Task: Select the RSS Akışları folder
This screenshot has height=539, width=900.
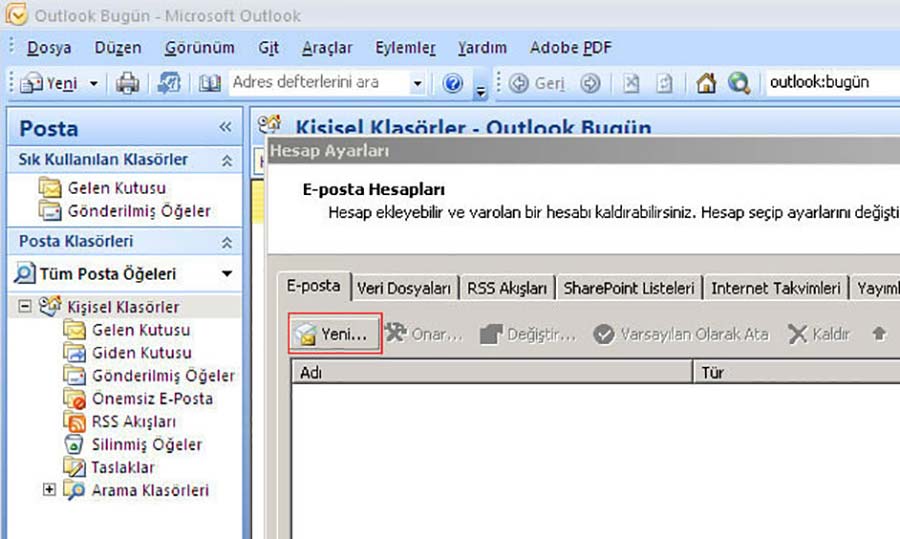Action: pyautogui.click(x=134, y=422)
